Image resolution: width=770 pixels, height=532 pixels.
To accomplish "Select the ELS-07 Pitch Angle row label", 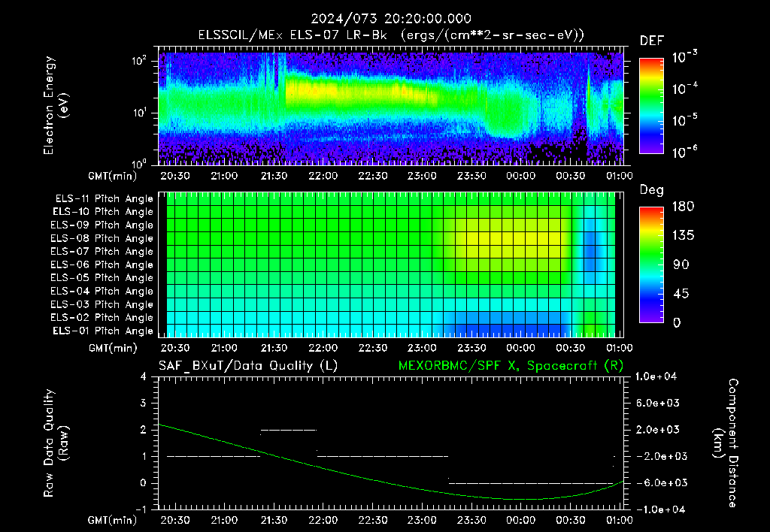I will pos(102,251).
